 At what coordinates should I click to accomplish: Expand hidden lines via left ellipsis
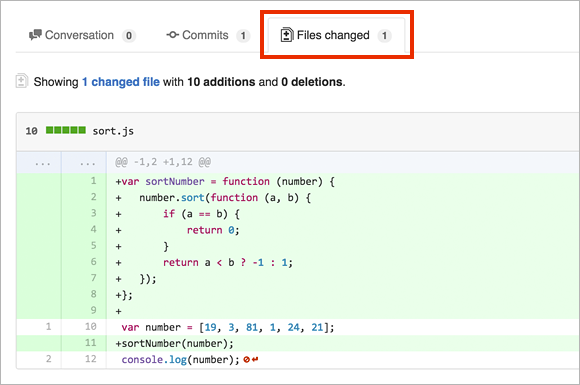click(43, 163)
